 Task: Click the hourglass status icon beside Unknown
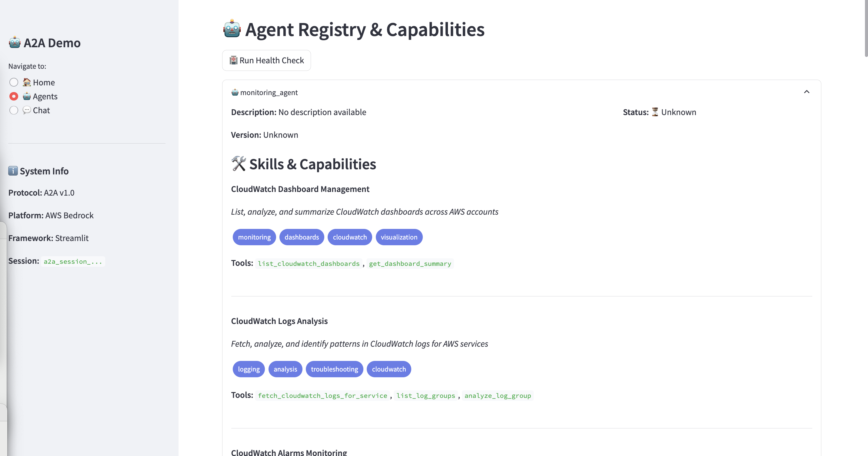(x=655, y=112)
